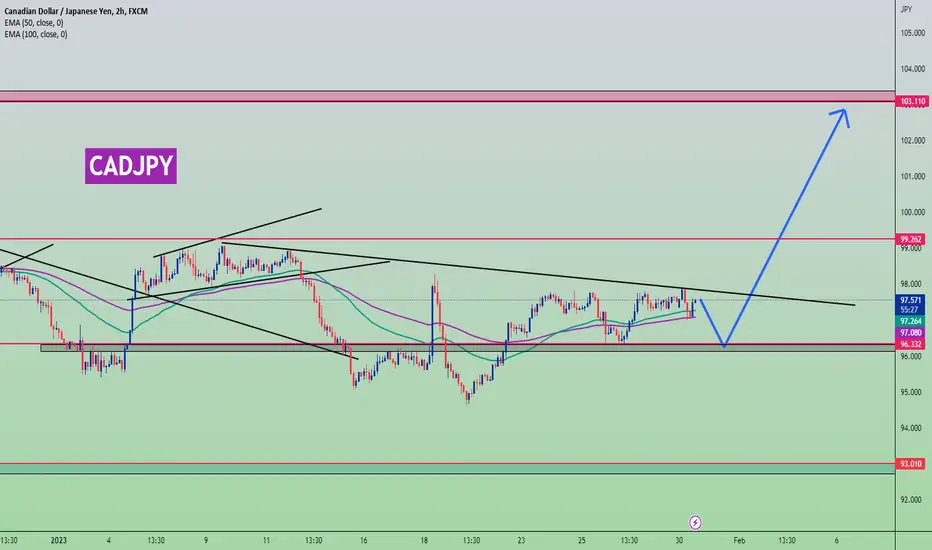This screenshot has width=932, height=550.
Task: Click the 2023 label on time axis
Action: (59, 540)
